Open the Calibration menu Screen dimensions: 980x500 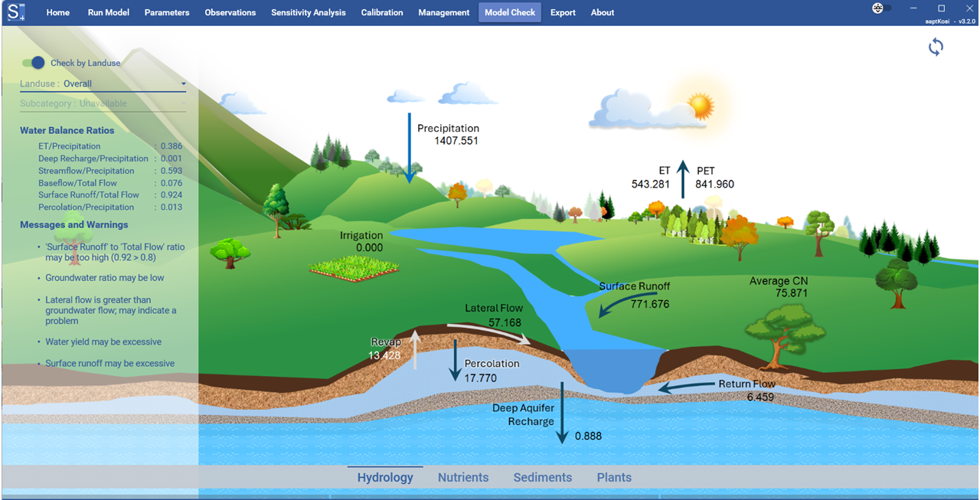pos(382,12)
